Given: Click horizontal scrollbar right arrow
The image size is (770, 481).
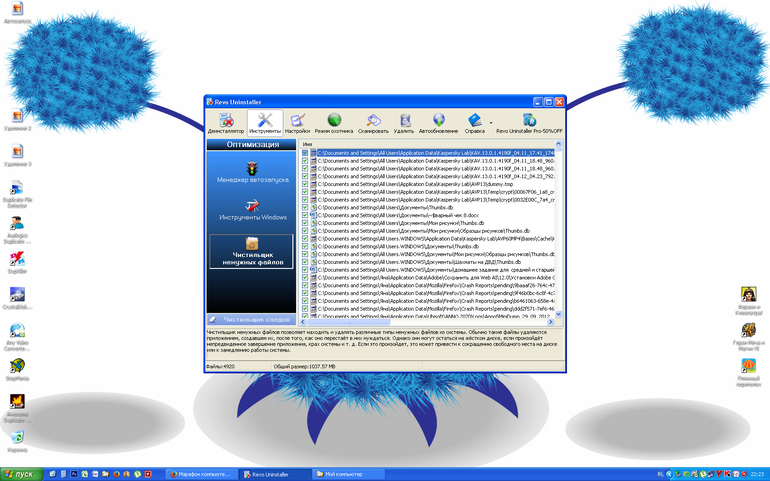Looking at the screenshot, I should (x=550, y=322).
